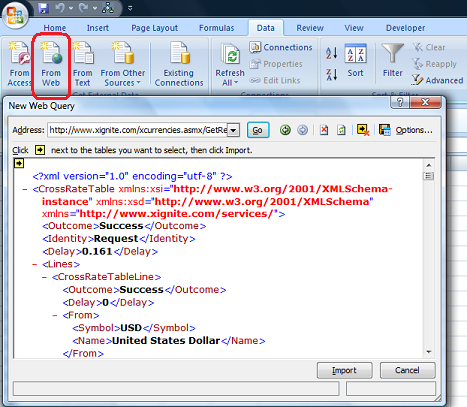Open workbook Connections list
467x407 pixels.
click(x=281, y=47)
